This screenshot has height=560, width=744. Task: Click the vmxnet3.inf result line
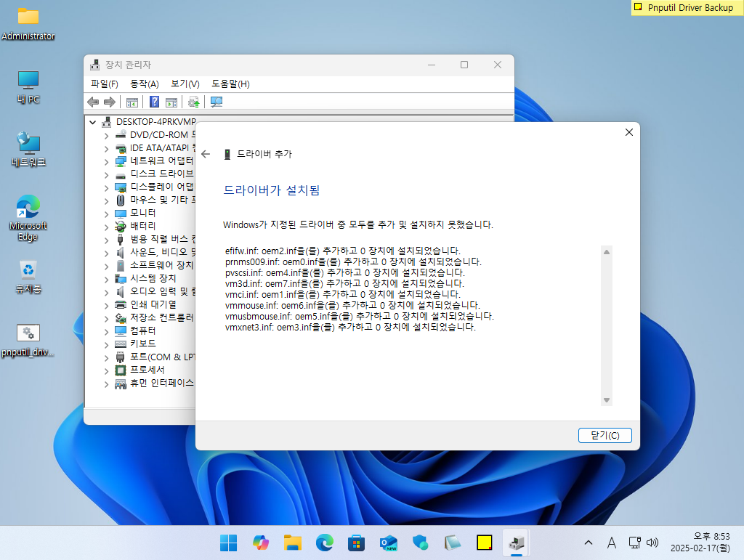350,327
